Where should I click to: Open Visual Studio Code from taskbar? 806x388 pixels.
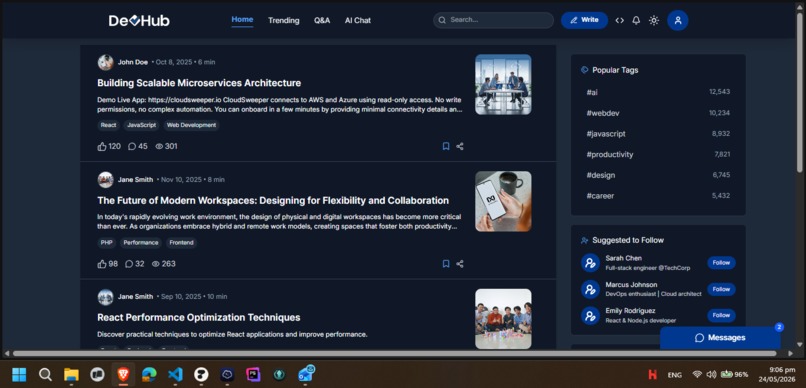(175, 375)
